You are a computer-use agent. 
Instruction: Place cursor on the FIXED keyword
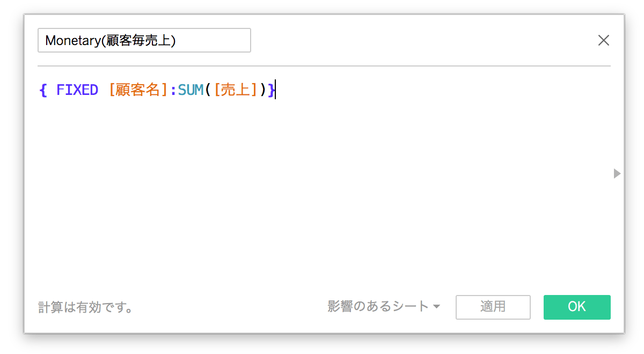click(x=77, y=90)
